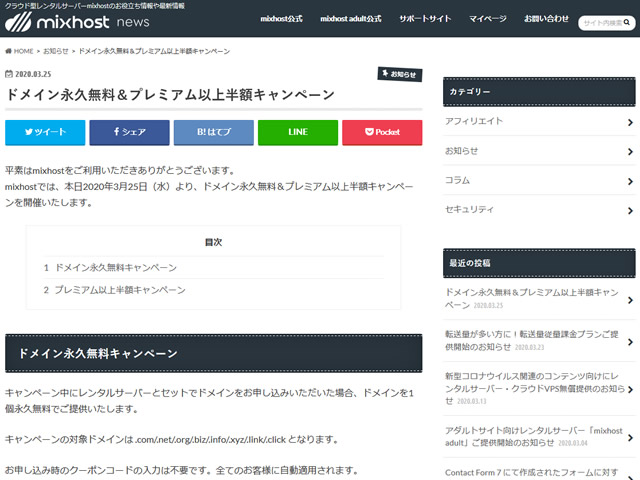Share via the LINE button

tap(298, 132)
